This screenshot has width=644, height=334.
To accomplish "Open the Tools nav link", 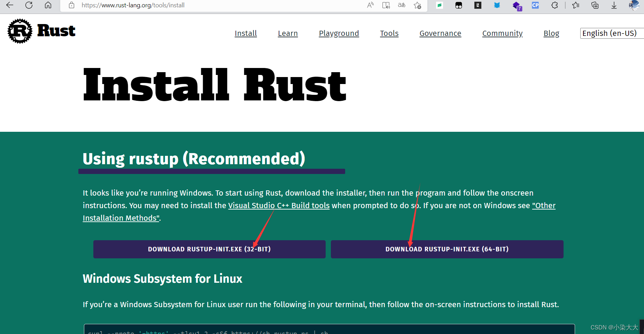I will click(x=389, y=33).
